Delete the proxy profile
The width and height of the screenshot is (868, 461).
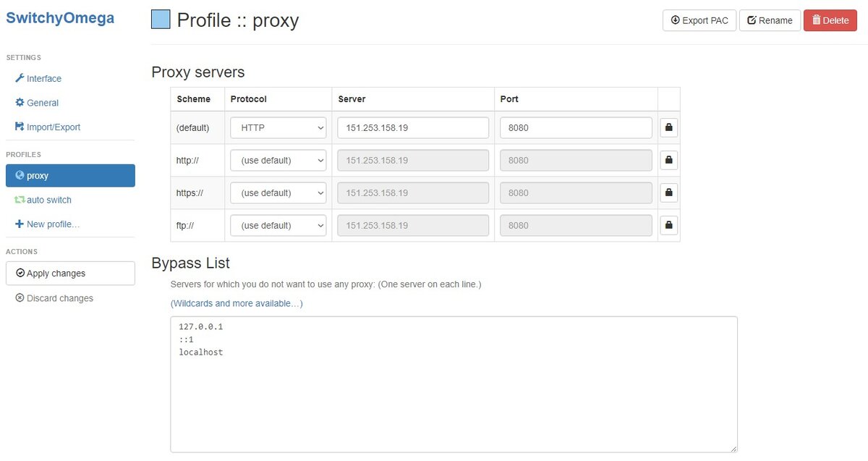pyautogui.click(x=830, y=20)
